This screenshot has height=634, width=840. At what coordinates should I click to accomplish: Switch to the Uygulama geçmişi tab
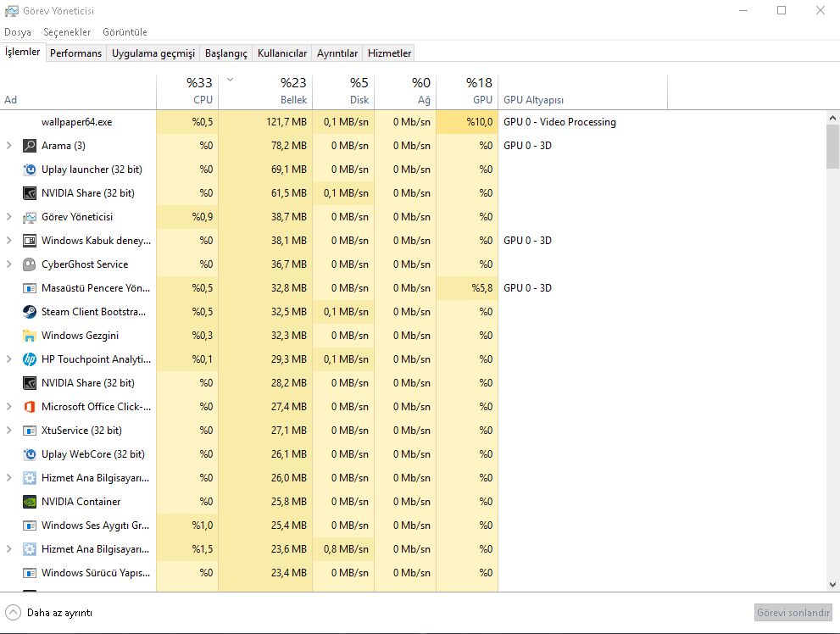click(x=153, y=53)
